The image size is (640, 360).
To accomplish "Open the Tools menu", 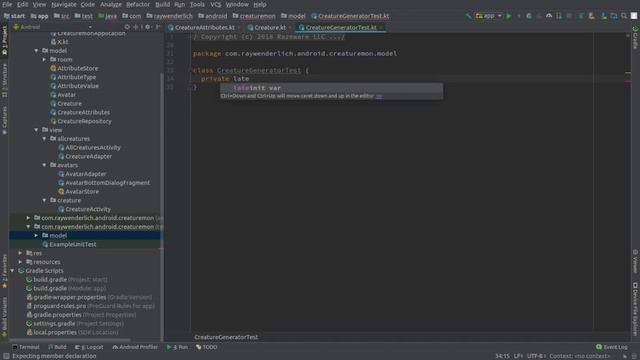I will click(197, 4).
